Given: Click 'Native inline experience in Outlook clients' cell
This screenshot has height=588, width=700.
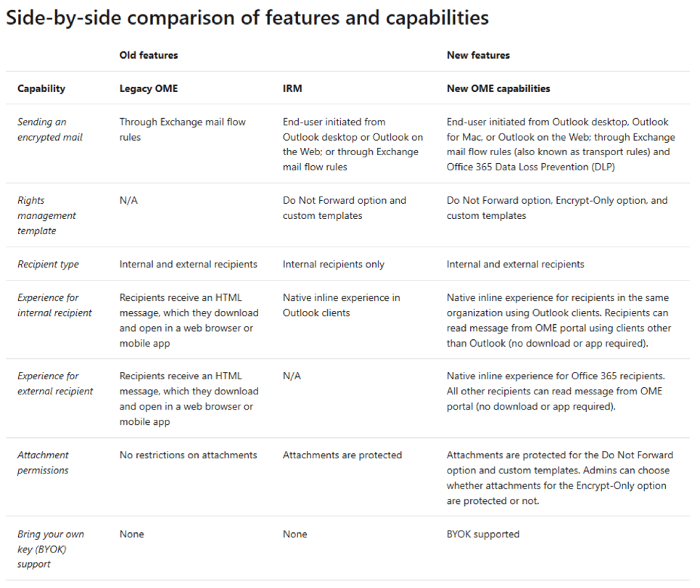Looking at the screenshot, I should click(341, 305).
